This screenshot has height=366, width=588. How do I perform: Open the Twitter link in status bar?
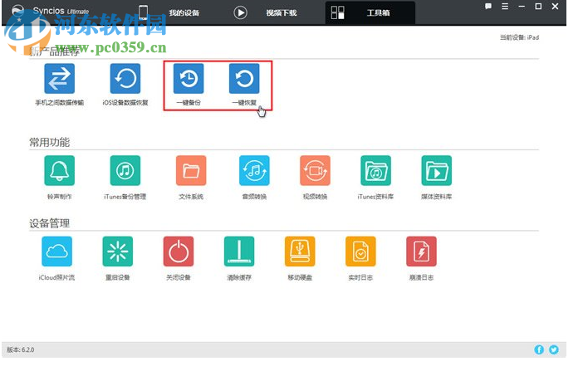pyautogui.click(x=554, y=349)
